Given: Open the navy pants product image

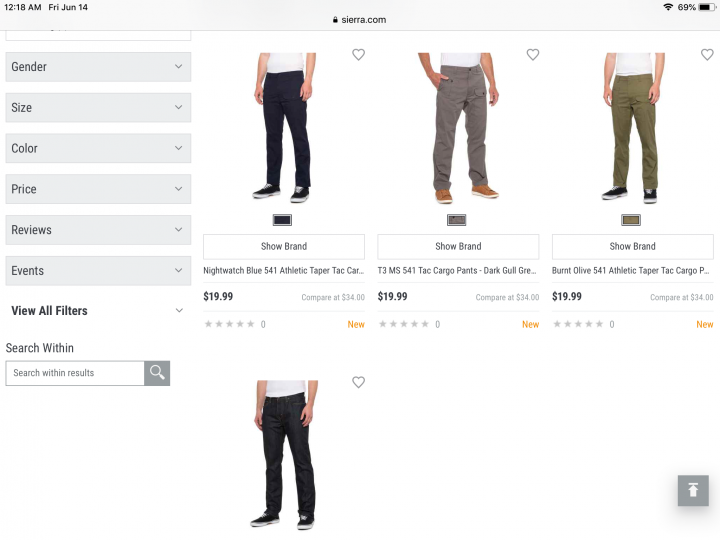Looking at the screenshot, I should [284, 128].
